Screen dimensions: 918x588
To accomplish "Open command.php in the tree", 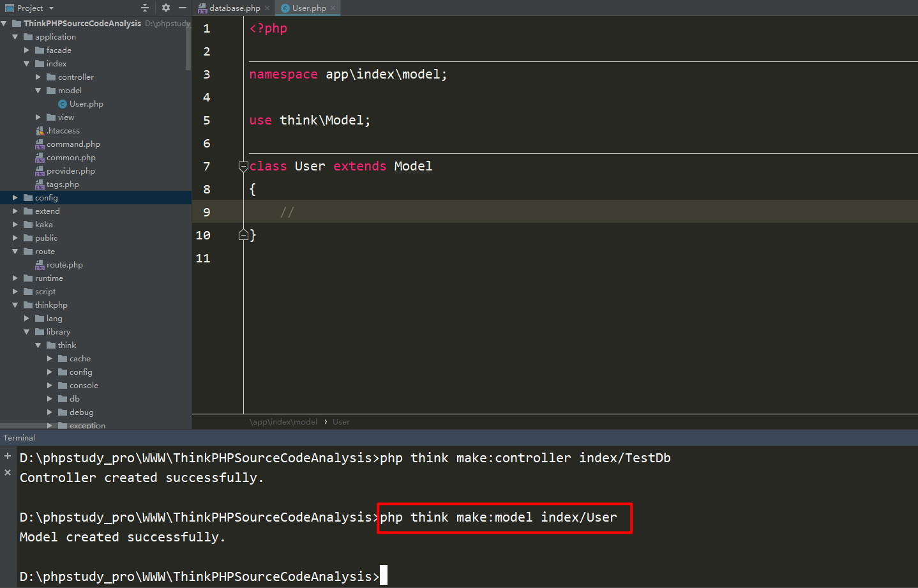I will [73, 144].
